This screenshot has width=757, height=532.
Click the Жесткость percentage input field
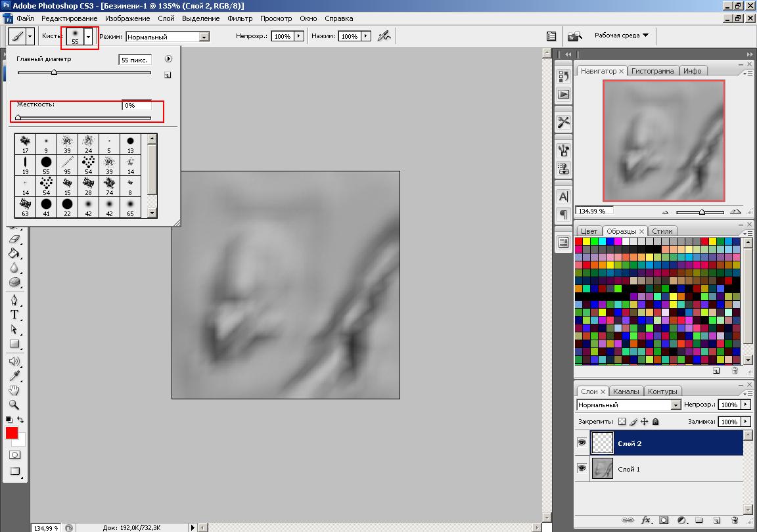137,105
